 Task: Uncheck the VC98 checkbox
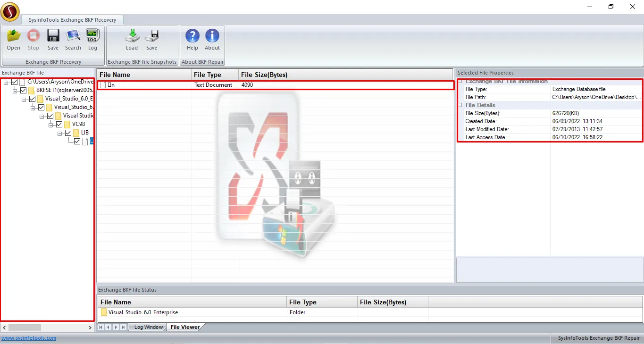pyautogui.click(x=59, y=125)
